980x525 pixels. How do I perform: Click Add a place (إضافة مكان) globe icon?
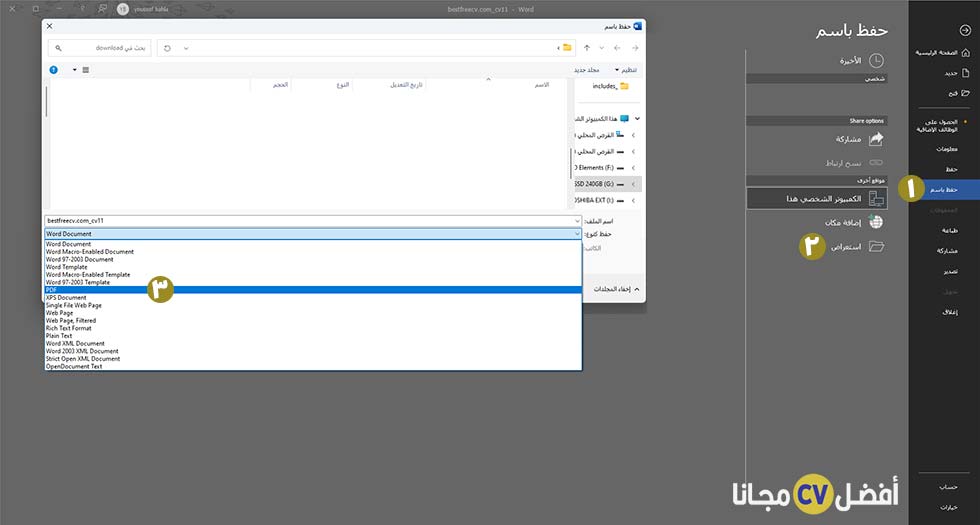tap(876, 222)
